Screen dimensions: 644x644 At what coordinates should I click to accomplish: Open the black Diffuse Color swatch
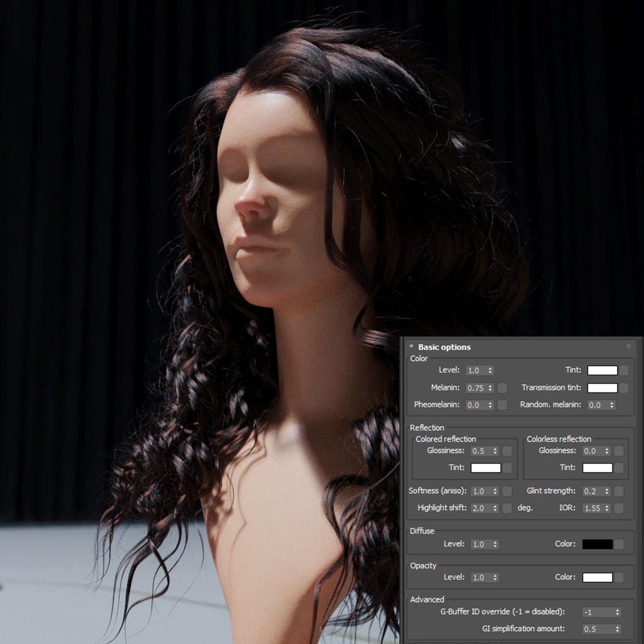(597, 544)
